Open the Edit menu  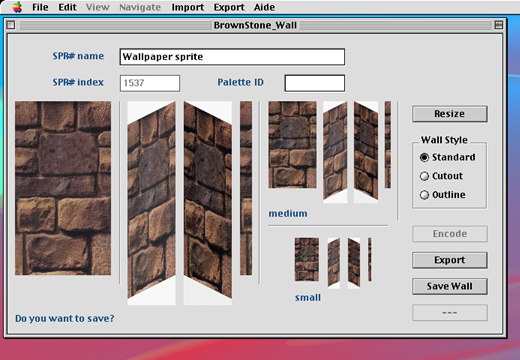tap(67, 7)
